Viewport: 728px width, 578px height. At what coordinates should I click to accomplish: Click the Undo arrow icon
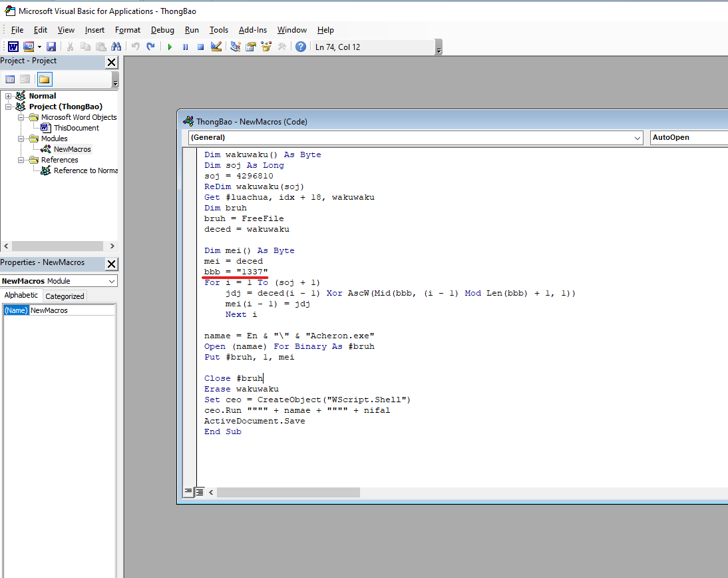(136, 47)
